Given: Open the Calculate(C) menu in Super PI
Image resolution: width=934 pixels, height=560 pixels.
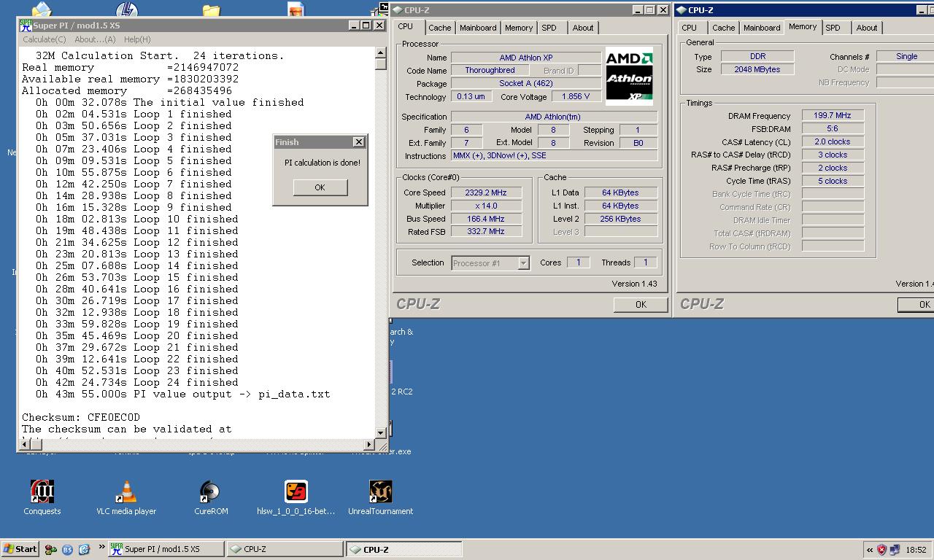Looking at the screenshot, I should pyautogui.click(x=45, y=39).
